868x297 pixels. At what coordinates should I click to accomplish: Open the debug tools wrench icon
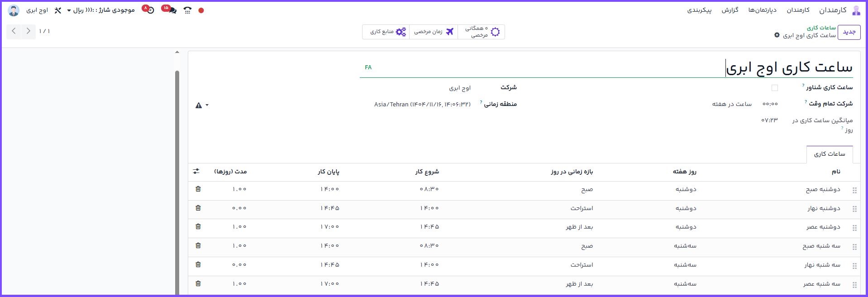click(x=57, y=10)
